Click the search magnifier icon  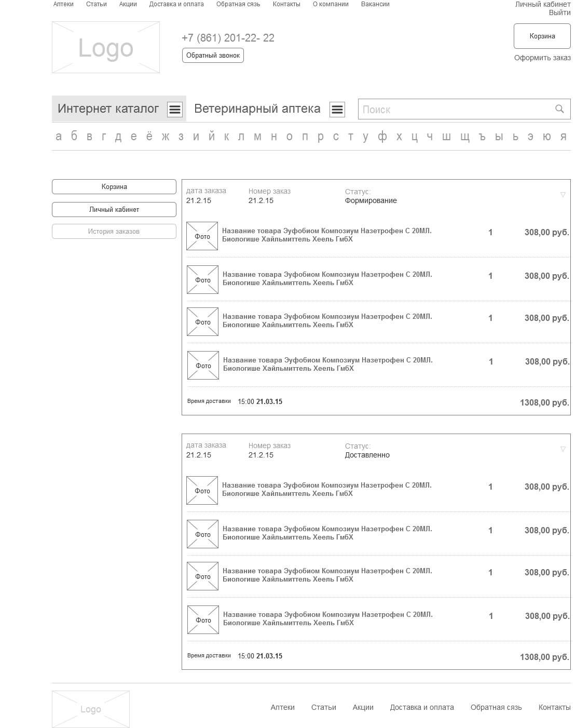pyautogui.click(x=559, y=109)
